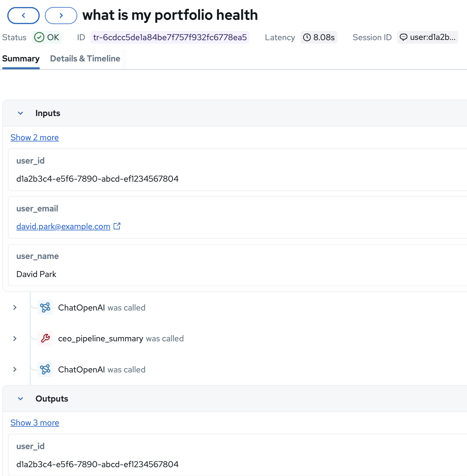Collapse the Inputs section
The image size is (467, 476).
tap(21, 113)
